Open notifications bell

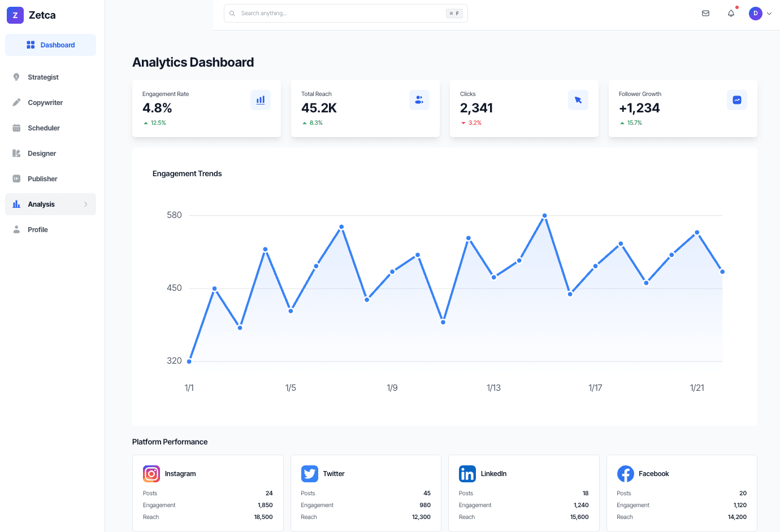(731, 14)
